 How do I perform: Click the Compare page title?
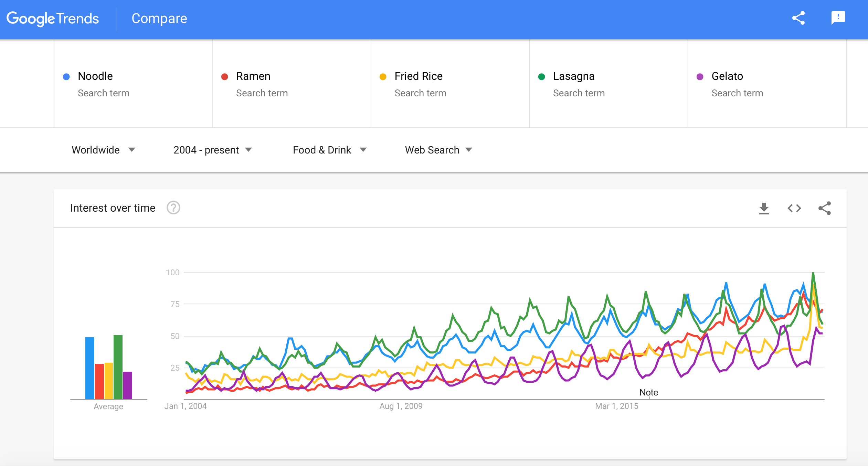click(159, 19)
